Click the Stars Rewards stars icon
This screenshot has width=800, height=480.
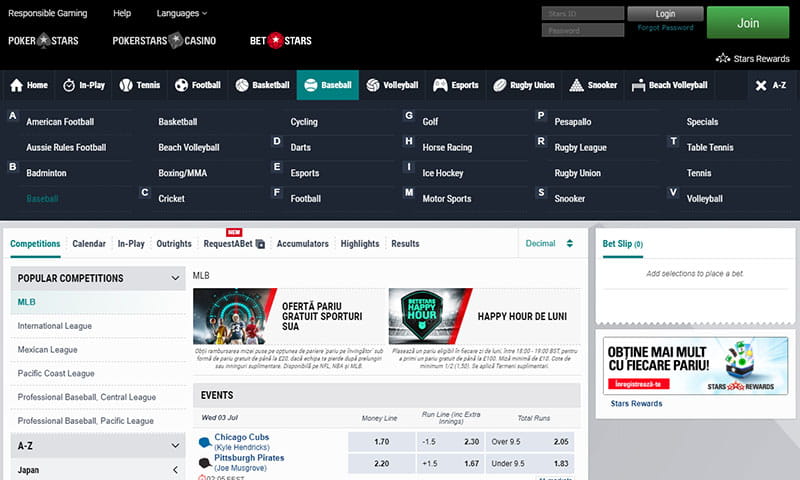coord(723,58)
